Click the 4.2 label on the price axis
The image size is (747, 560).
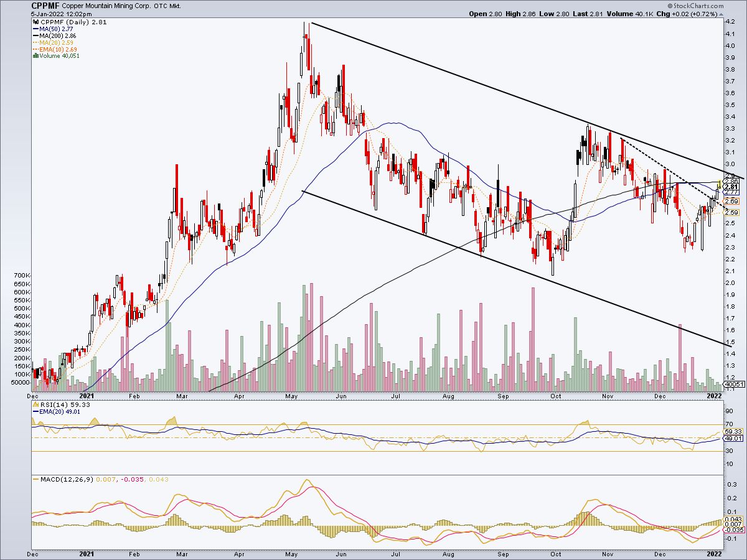click(x=729, y=22)
